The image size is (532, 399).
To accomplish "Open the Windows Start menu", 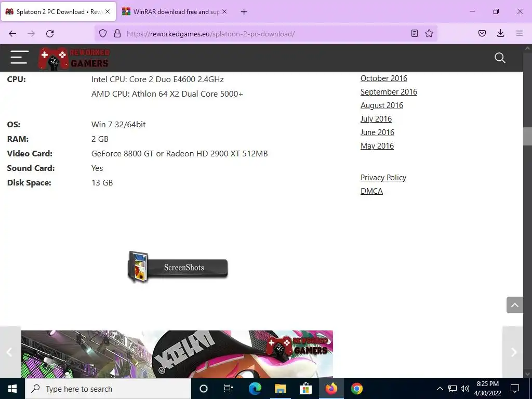I will pyautogui.click(x=12, y=389).
